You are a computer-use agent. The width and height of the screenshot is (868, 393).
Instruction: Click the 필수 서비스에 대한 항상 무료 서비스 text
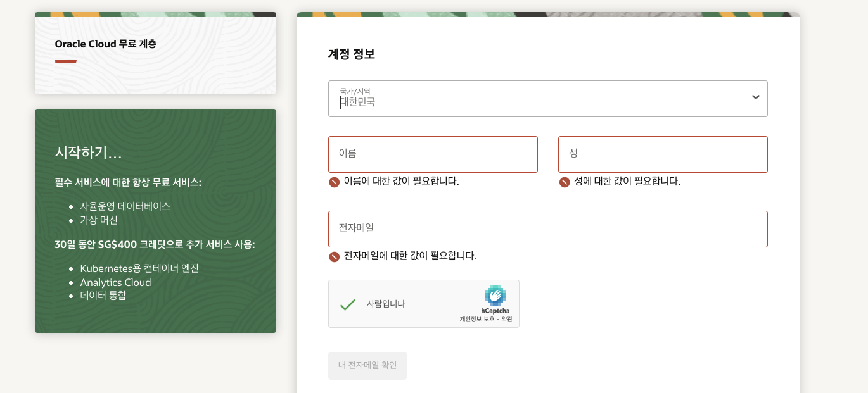(x=128, y=183)
